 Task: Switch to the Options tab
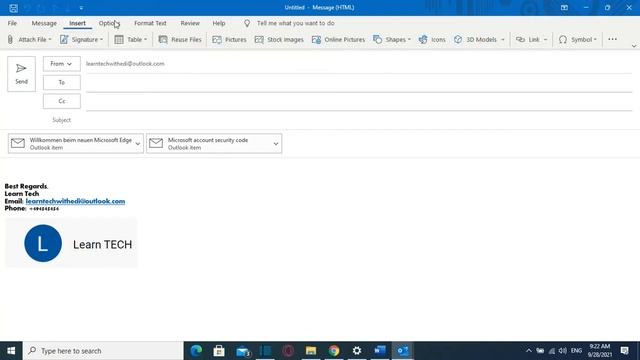tap(109, 23)
